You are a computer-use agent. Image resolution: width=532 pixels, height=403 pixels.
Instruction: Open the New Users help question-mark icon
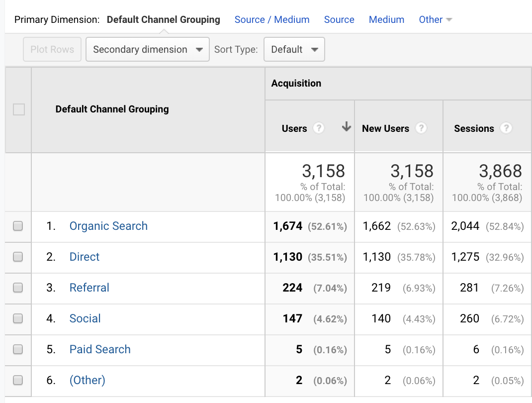(x=421, y=128)
